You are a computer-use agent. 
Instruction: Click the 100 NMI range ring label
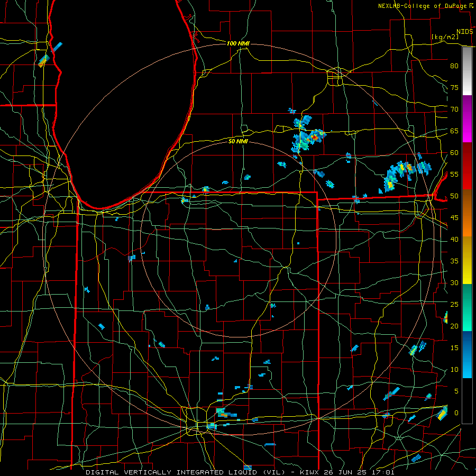coord(238,43)
